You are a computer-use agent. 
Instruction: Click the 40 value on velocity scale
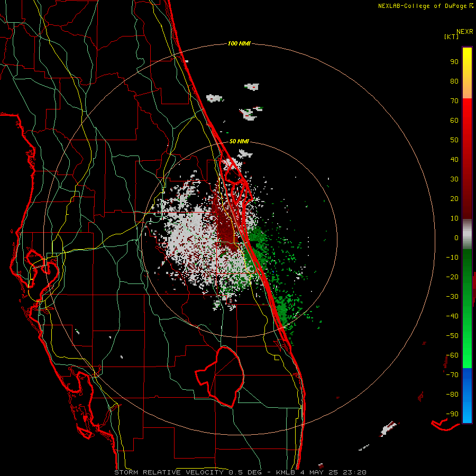[454, 160]
